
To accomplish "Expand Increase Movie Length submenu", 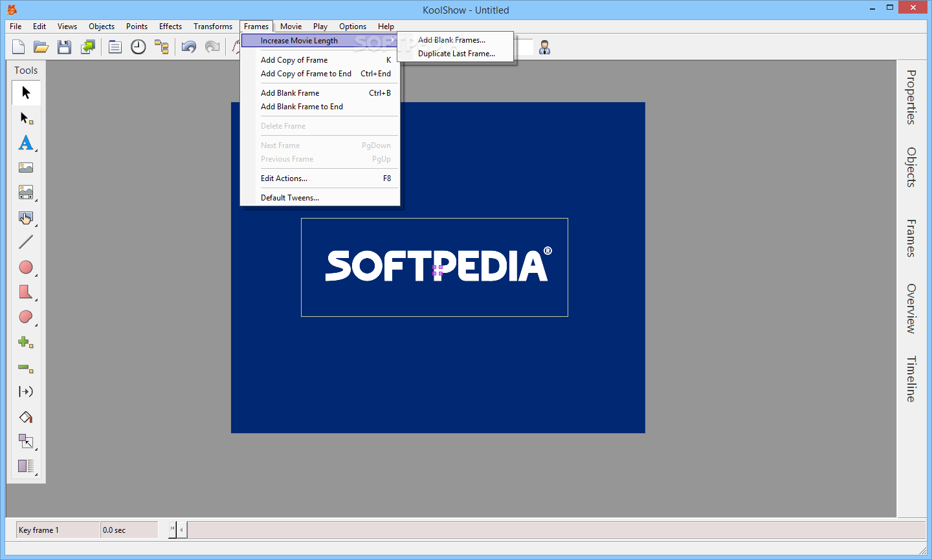I will (x=320, y=41).
